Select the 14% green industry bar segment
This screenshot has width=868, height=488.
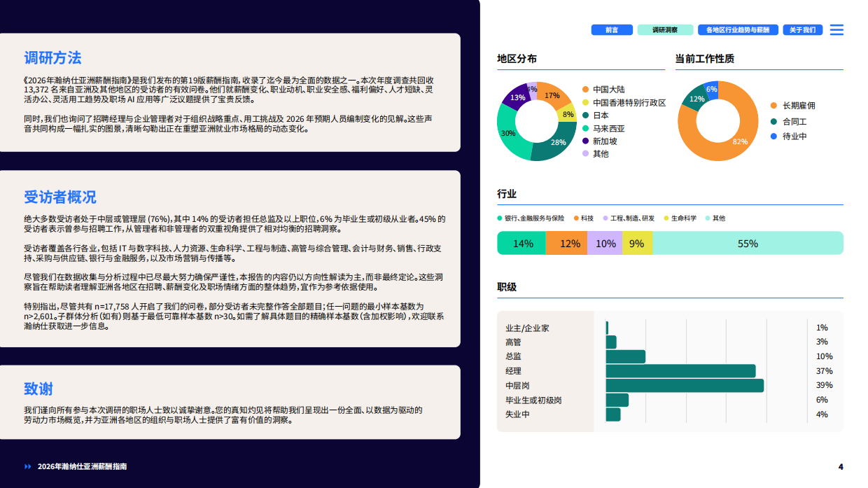[x=521, y=244]
